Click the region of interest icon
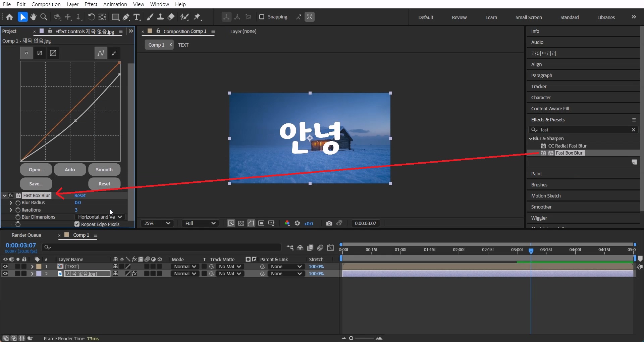Screen dimensions: 644x342 [261, 223]
